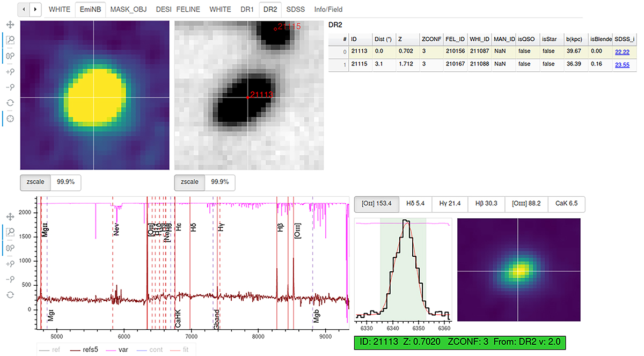Go to previous source with left arrow
Screen dimensions: 644x356
point(25,9)
